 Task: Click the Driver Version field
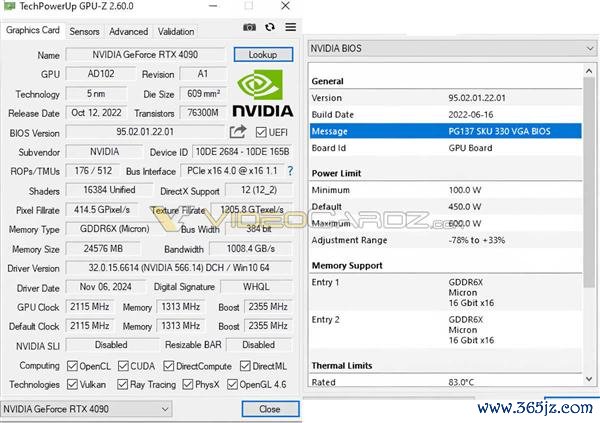click(179, 268)
